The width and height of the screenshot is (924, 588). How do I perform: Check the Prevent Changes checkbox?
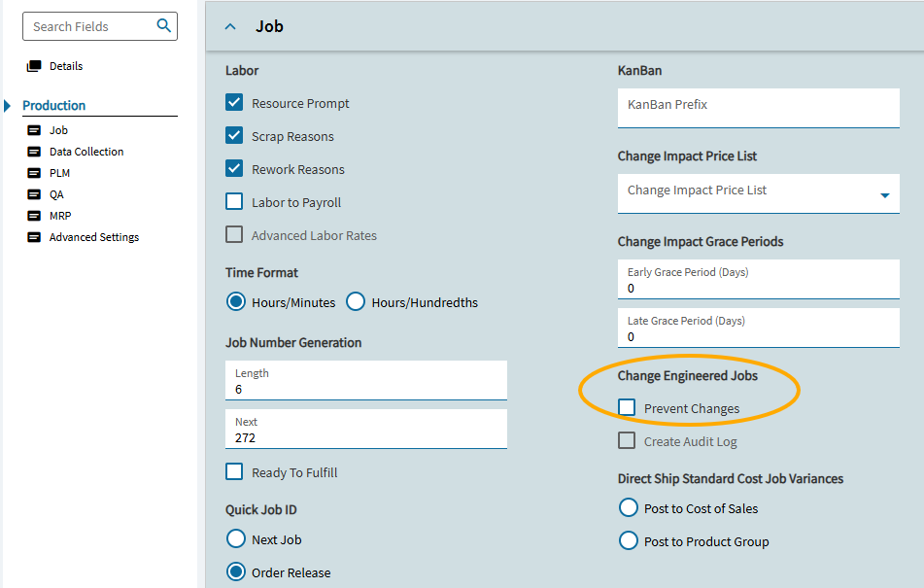pyautogui.click(x=627, y=408)
